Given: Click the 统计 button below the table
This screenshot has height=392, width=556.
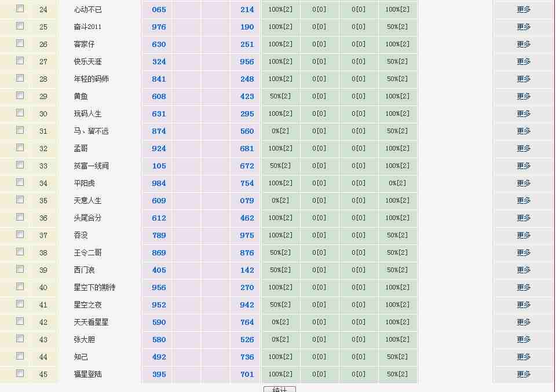Looking at the screenshot, I should click(279, 389).
